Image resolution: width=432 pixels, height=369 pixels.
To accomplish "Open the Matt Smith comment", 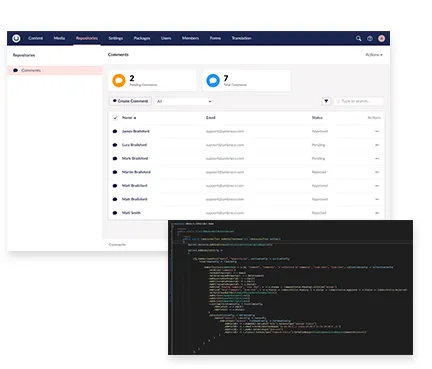I will [x=131, y=213].
